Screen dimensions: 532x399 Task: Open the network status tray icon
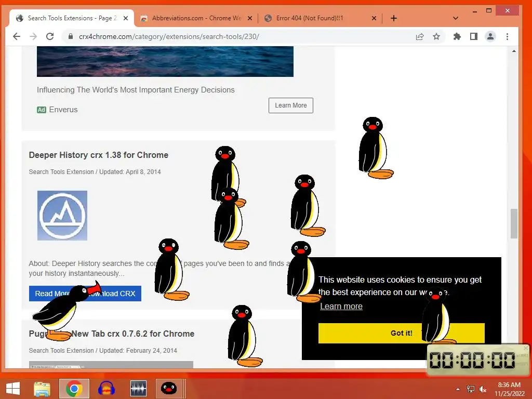[x=471, y=389]
